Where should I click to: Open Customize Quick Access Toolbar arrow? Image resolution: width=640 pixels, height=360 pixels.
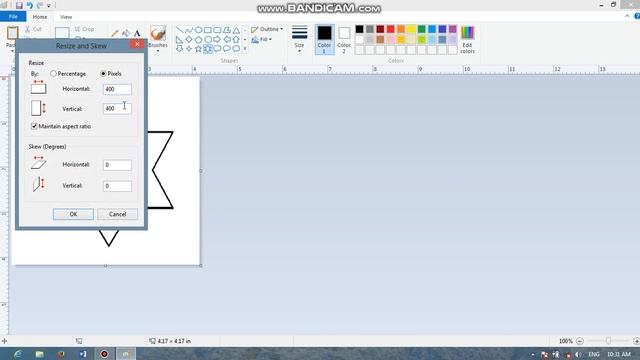click(49, 6)
